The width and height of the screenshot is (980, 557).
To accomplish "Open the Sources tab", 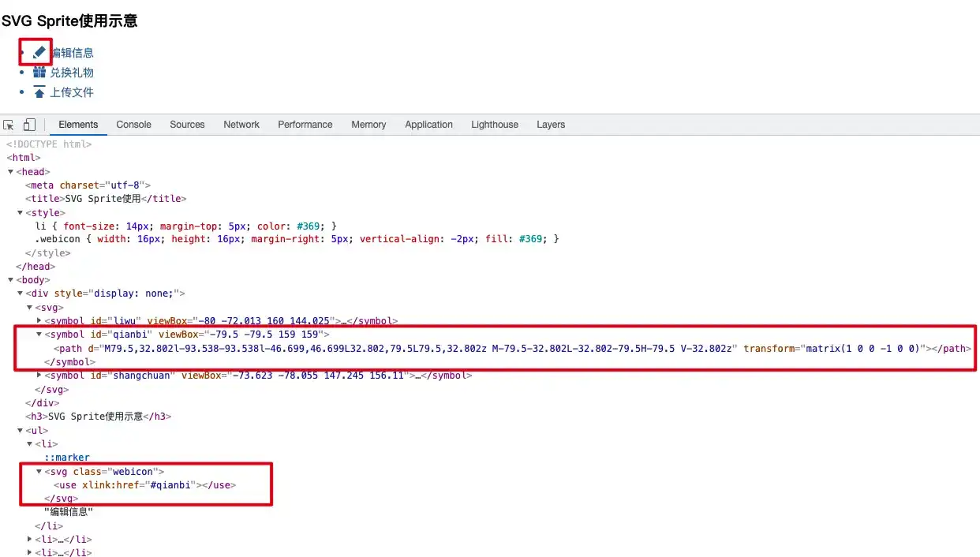I will pyautogui.click(x=187, y=125).
